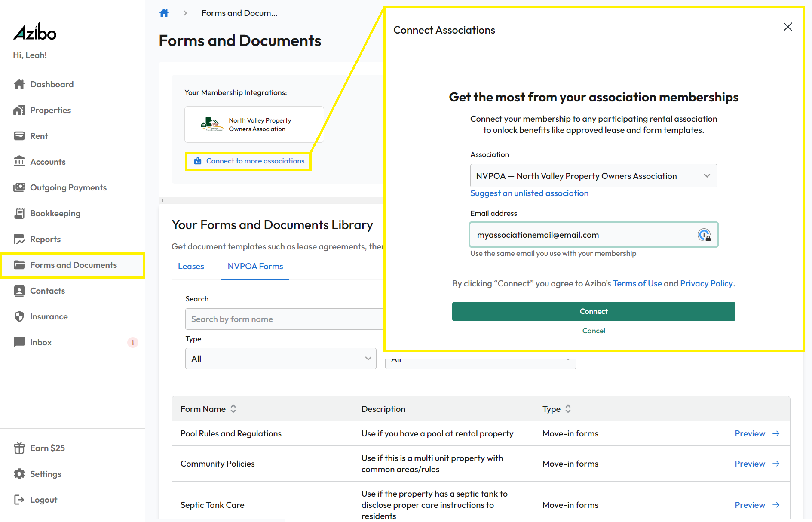Click the Insurance shield icon
The image size is (812, 522).
(19, 316)
